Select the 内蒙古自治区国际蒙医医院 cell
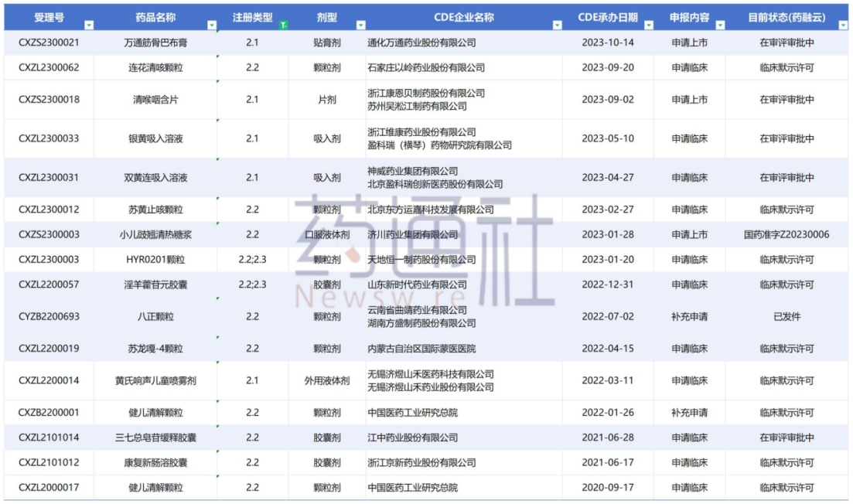Image resolution: width=853 pixels, height=504 pixels. click(464, 349)
